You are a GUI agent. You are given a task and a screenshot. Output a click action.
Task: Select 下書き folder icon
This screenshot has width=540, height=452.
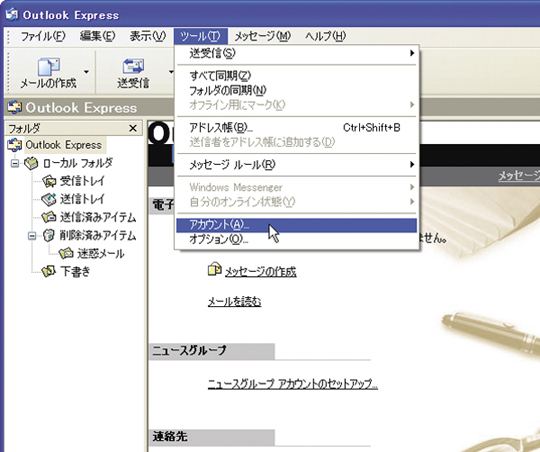(x=49, y=271)
